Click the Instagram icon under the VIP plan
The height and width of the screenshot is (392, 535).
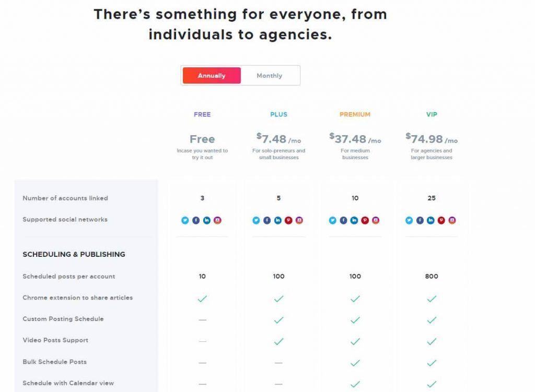452,220
